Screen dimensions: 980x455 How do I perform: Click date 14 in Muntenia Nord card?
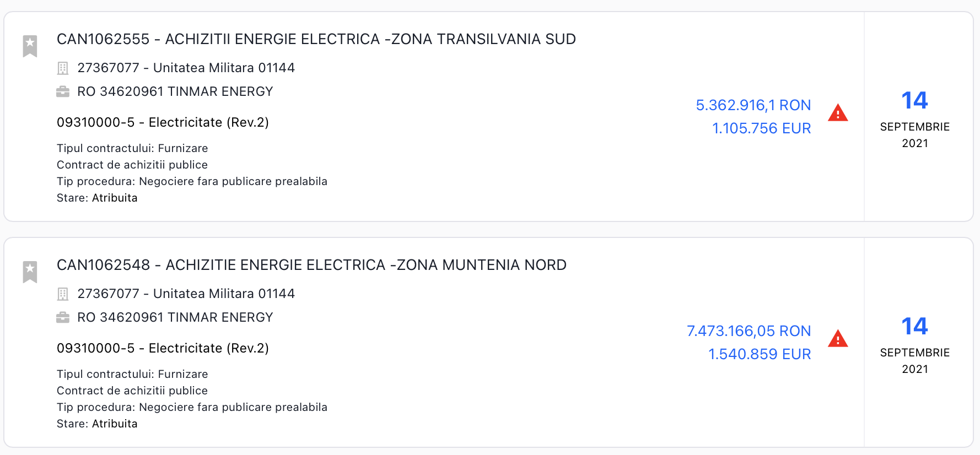914,327
